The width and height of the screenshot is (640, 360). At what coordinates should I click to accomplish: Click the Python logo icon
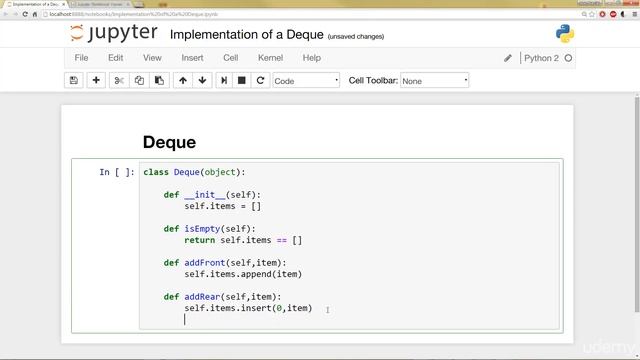(x=565, y=34)
